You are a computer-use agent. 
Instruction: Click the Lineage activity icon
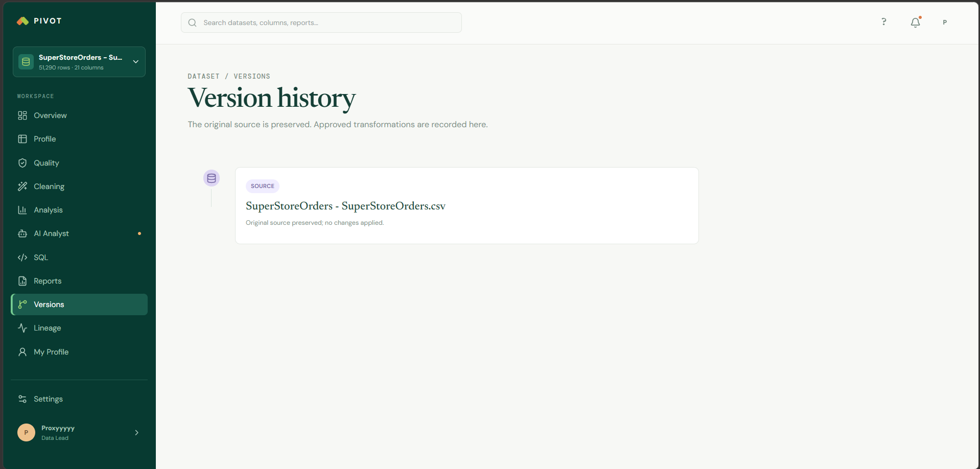click(22, 328)
